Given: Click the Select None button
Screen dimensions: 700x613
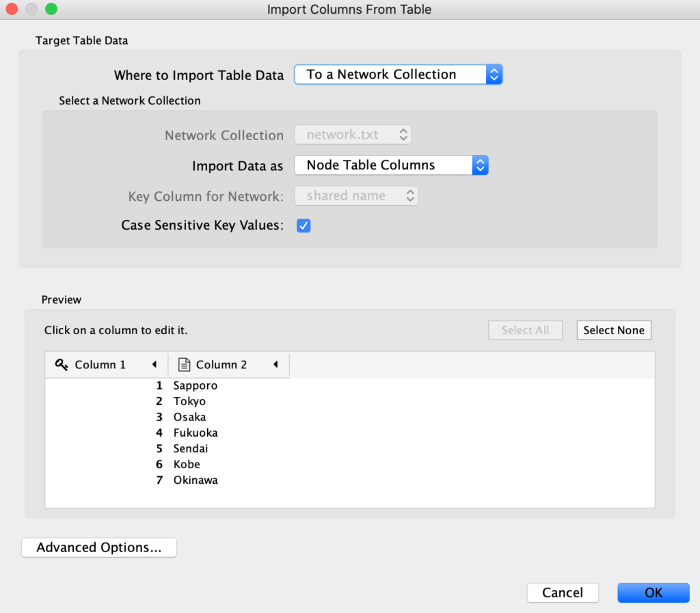Looking at the screenshot, I should (x=614, y=330).
